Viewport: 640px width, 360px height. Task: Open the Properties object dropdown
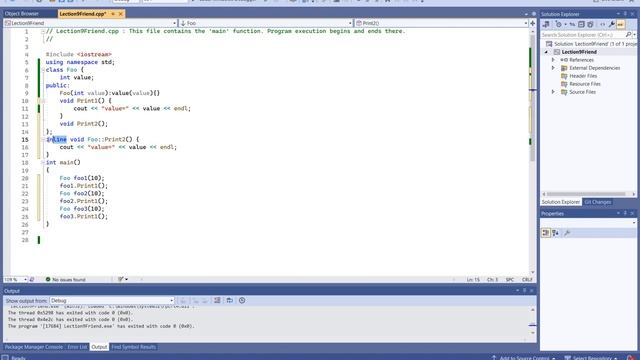[633, 223]
